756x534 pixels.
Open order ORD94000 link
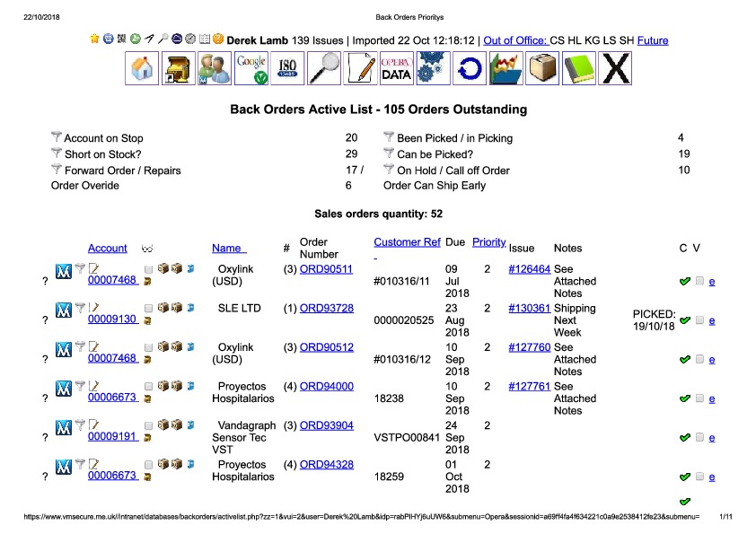coord(326,387)
